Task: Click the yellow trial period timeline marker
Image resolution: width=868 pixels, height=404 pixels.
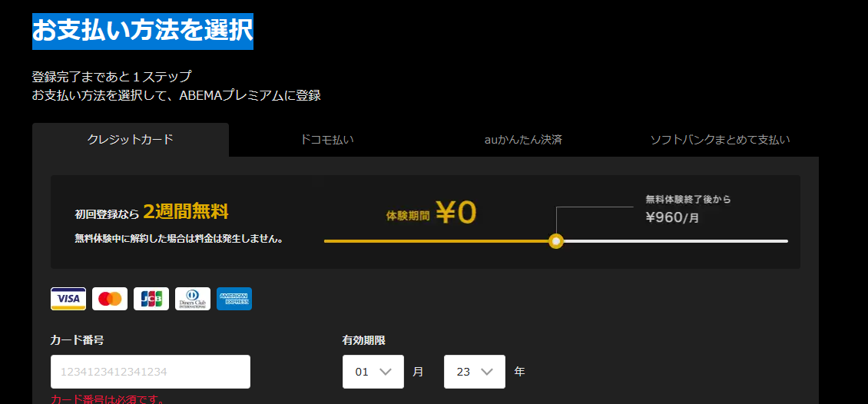Action: coord(556,241)
